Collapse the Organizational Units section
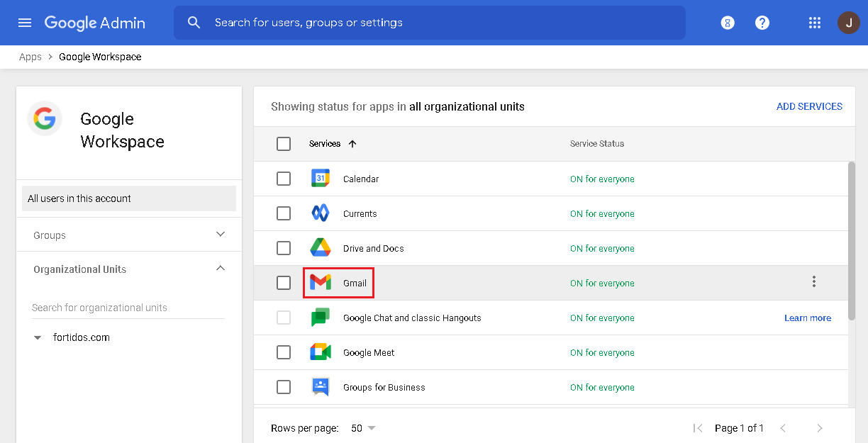The height and width of the screenshot is (443, 868). (x=220, y=269)
